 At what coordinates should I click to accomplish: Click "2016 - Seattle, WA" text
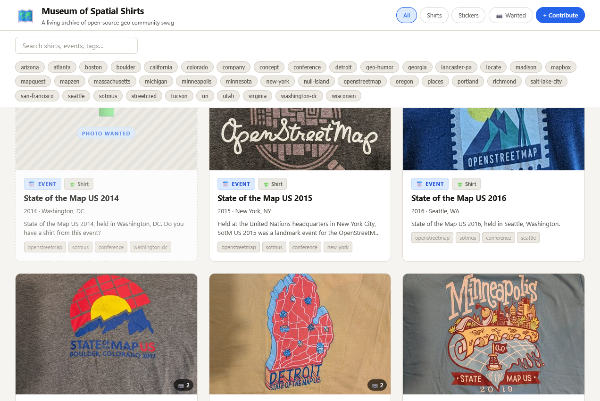[435, 211]
